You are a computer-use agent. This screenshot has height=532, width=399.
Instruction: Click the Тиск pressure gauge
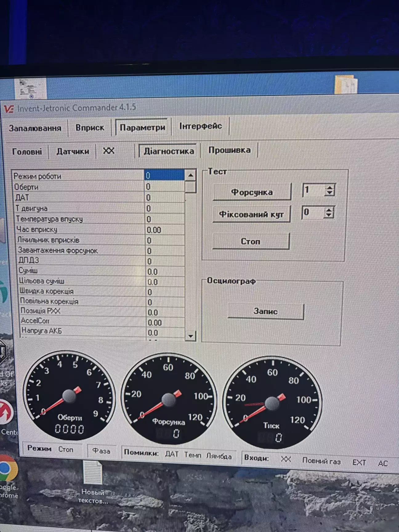272,403
